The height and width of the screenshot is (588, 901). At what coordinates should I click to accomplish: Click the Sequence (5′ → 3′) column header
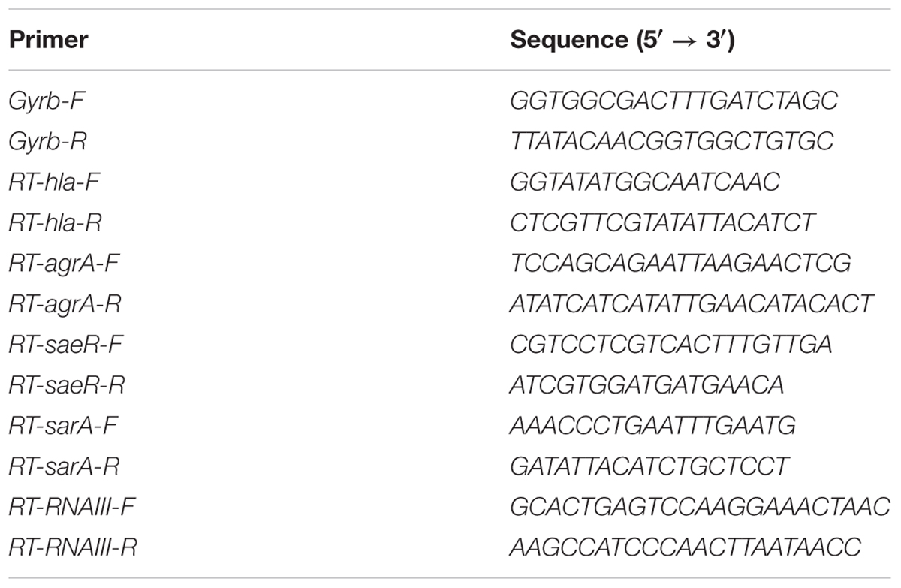click(622, 40)
